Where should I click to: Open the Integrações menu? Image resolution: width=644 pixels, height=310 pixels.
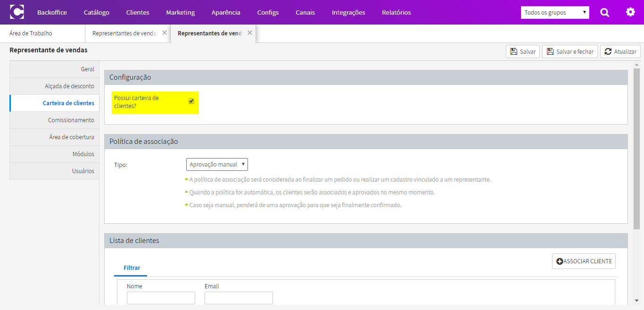[x=348, y=12]
